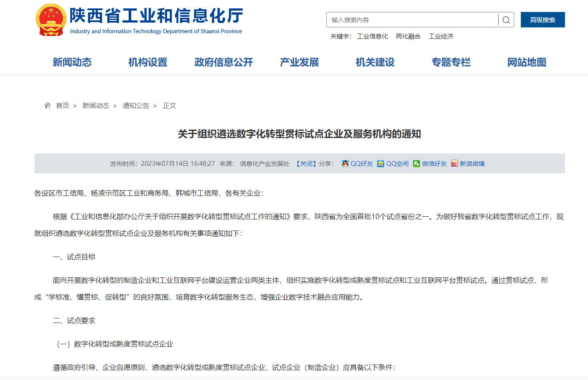Share via QQ空间 text link
The height and width of the screenshot is (380, 588).
click(397, 164)
